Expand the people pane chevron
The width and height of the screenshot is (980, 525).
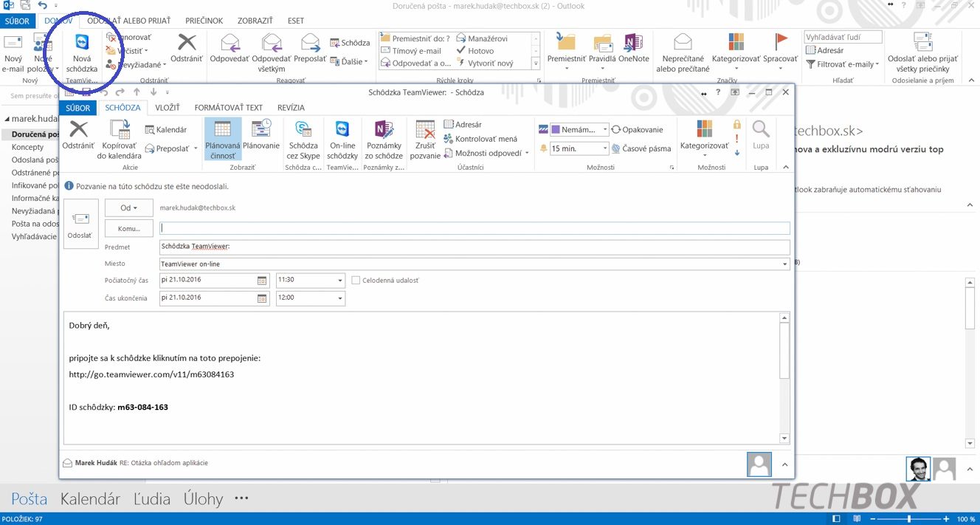(784, 464)
